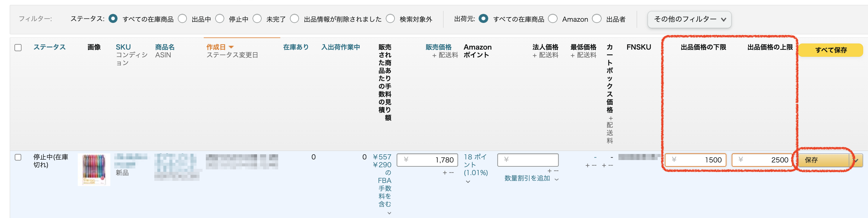
Task: Click the colored pens product thumbnail
Action: click(x=94, y=169)
